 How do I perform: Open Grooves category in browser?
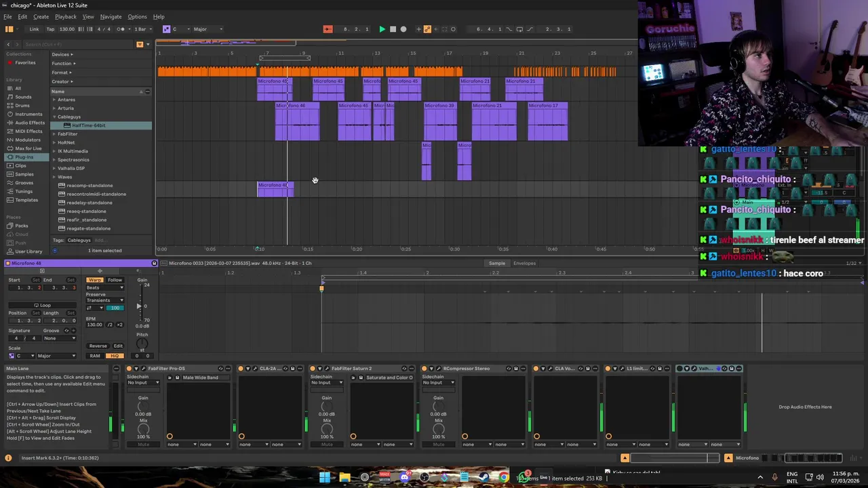point(24,183)
